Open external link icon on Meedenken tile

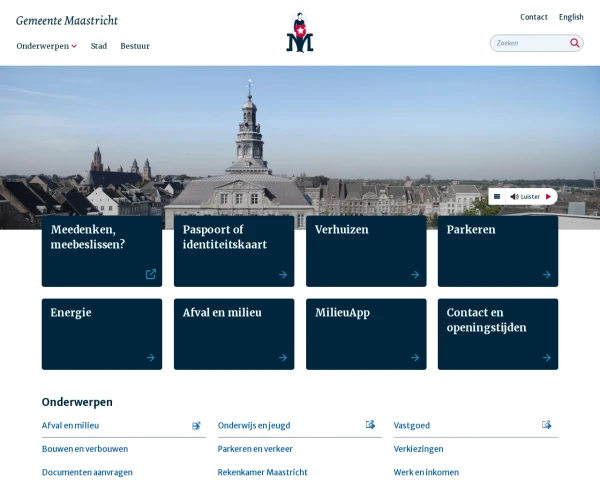pos(151,274)
